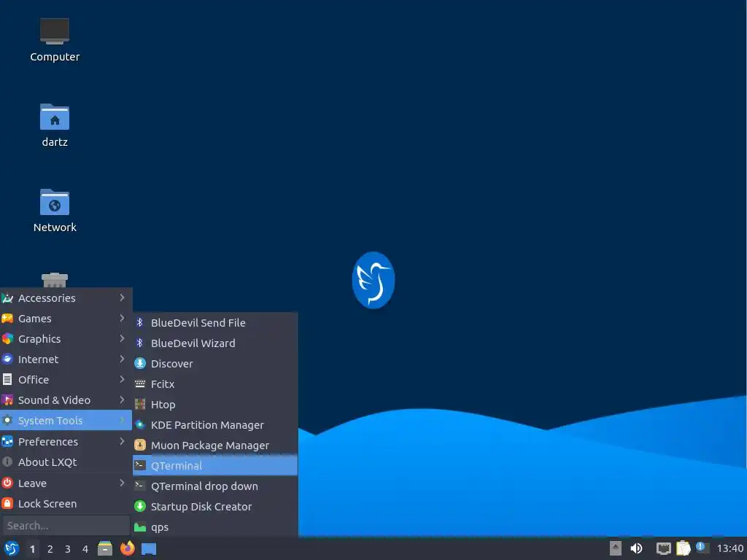Image resolution: width=747 pixels, height=560 pixels.
Task: Click the Bluetooth icon beside BlueDevil Send File
Action: coord(139,322)
